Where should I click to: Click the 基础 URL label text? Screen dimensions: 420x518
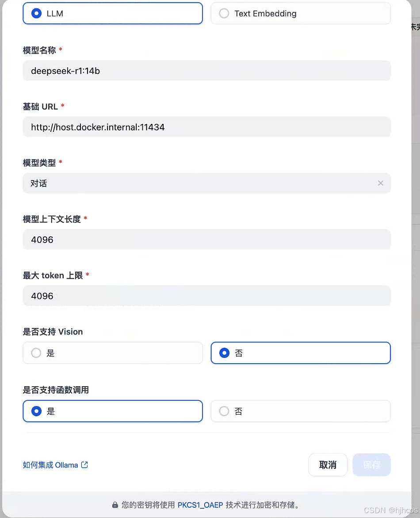(x=40, y=107)
